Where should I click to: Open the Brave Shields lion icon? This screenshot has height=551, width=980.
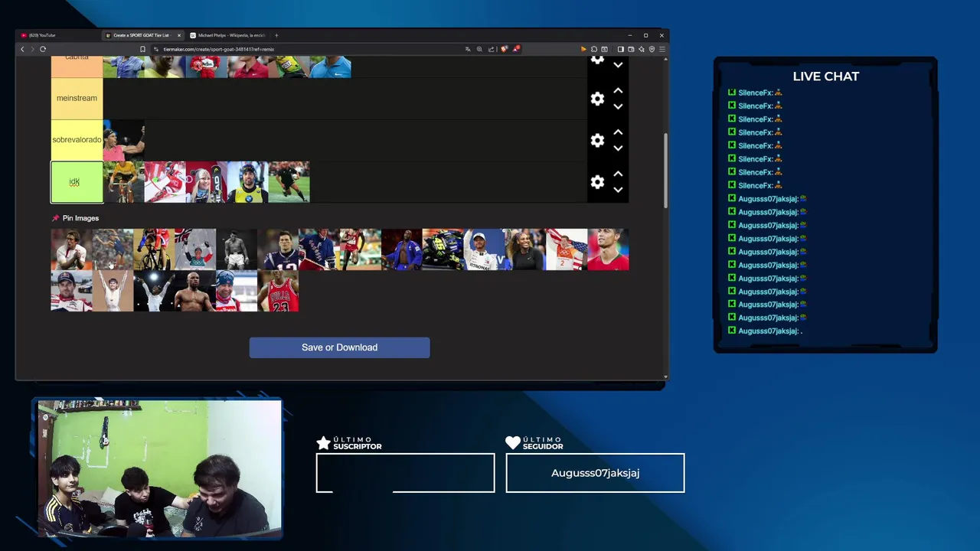point(504,49)
